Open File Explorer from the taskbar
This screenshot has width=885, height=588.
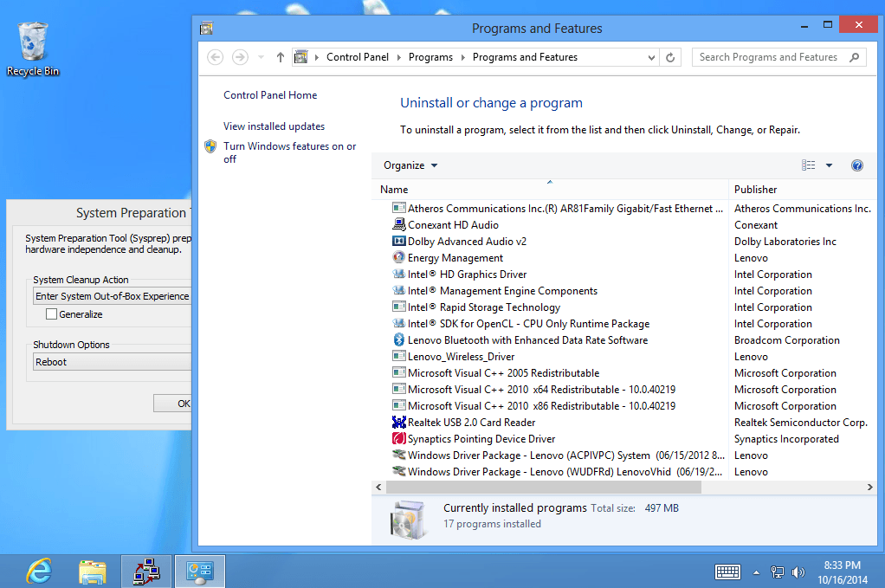pos(92,571)
